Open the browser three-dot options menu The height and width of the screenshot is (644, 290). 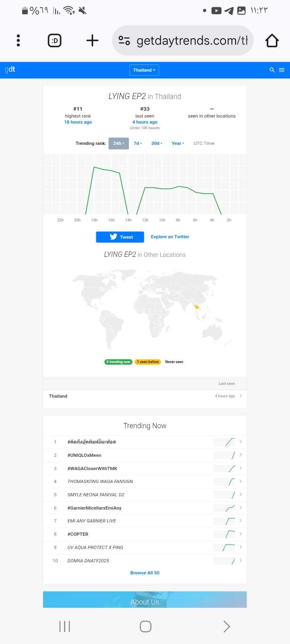18,41
